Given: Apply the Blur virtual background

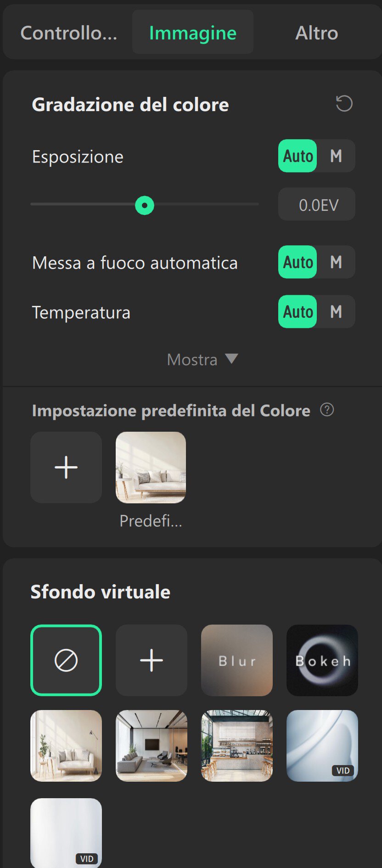Looking at the screenshot, I should [x=237, y=660].
